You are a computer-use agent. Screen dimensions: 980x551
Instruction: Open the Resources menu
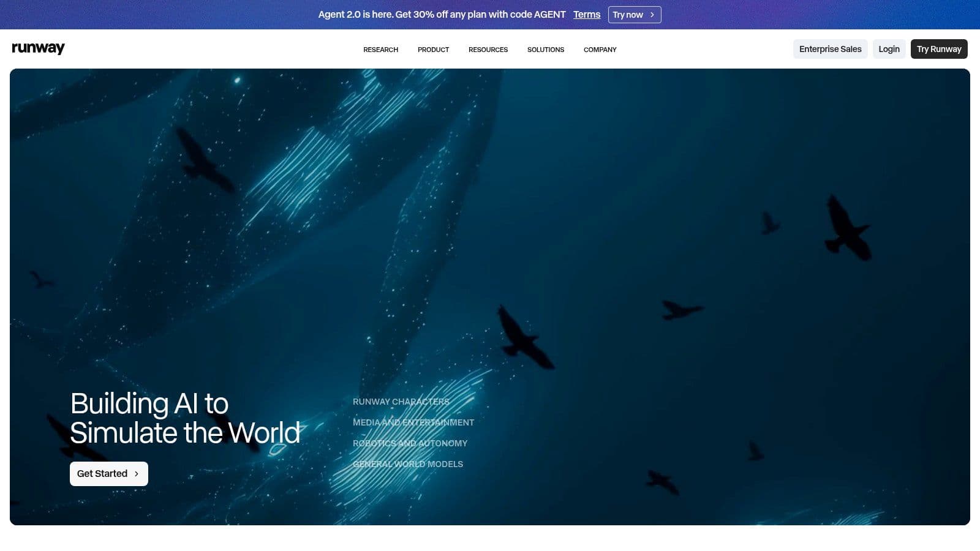click(x=488, y=50)
